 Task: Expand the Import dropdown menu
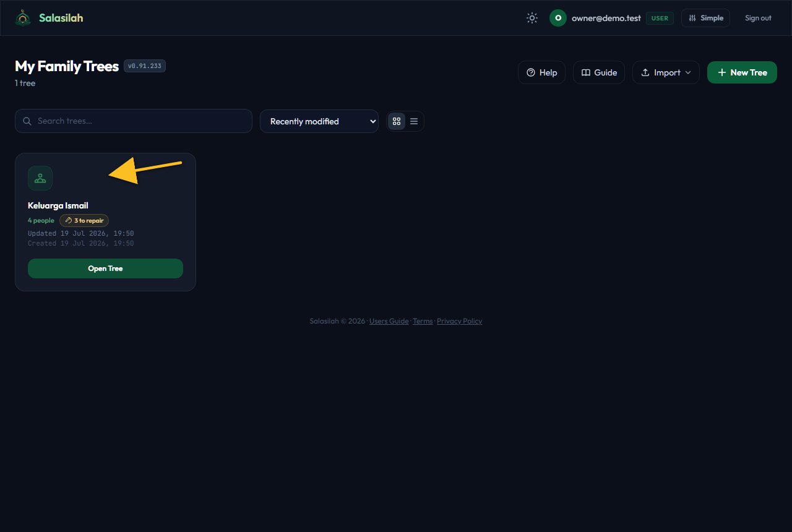coord(666,72)
